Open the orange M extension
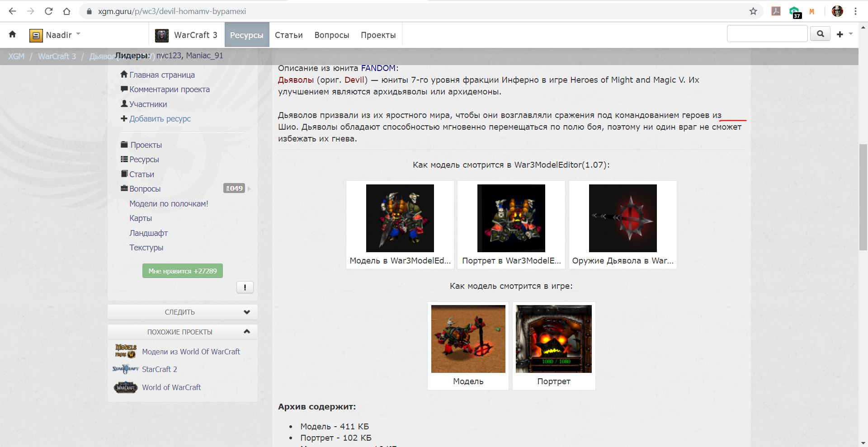 tap(812, 12)
